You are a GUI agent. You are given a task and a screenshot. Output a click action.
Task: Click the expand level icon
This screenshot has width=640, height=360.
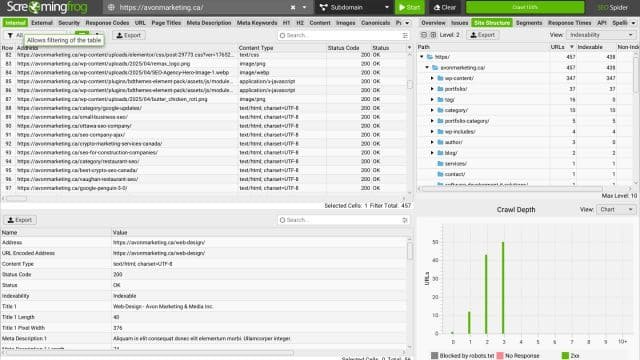click(433, 35)
